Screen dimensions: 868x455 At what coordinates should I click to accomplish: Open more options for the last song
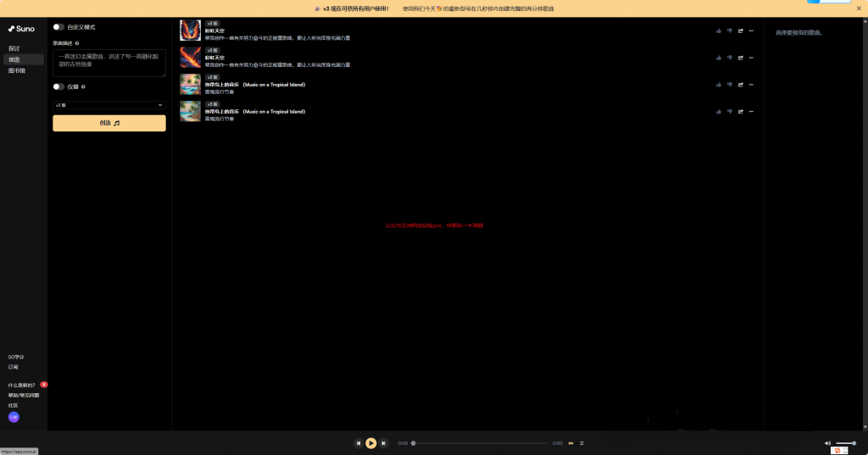tap(751, 111)
